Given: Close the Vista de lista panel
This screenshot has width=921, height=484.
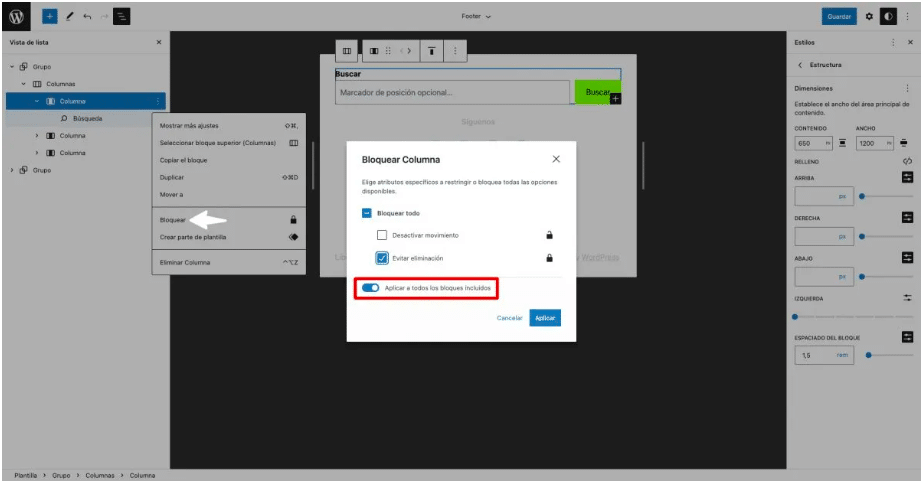Looking at the screenshot, I should [x=159, y=42].
